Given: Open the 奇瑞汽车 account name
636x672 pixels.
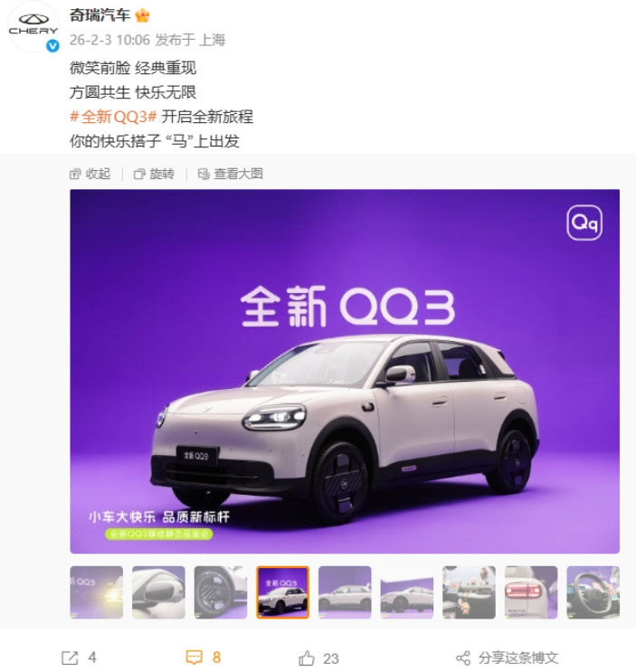Looking at the screenshot, I should [100, 15].
